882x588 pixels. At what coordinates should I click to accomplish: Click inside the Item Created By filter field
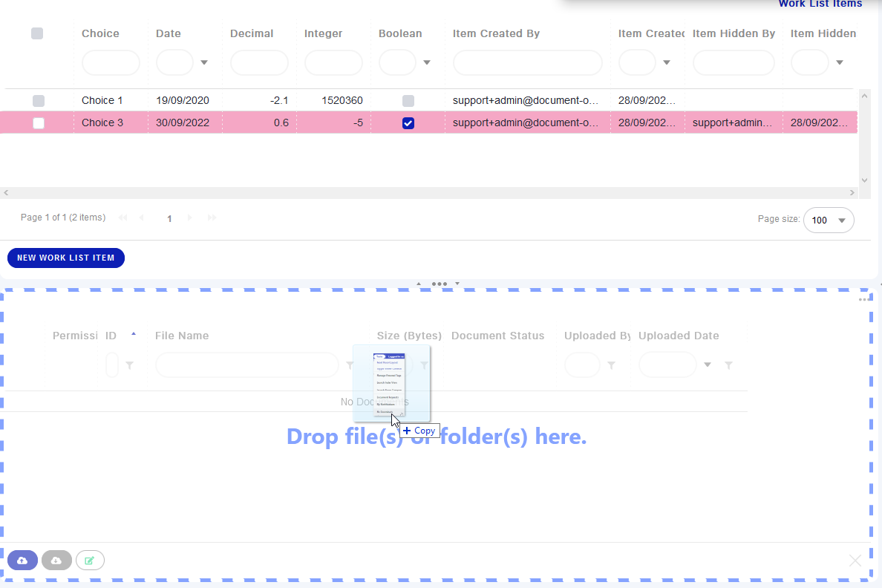[527, 62]
